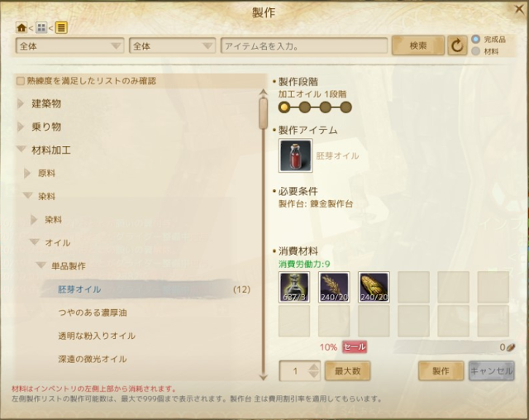Click the oil flask material icon 637/3
This screenshot has height=420, width=529.
pyautogui.click(x=294, y=287)
